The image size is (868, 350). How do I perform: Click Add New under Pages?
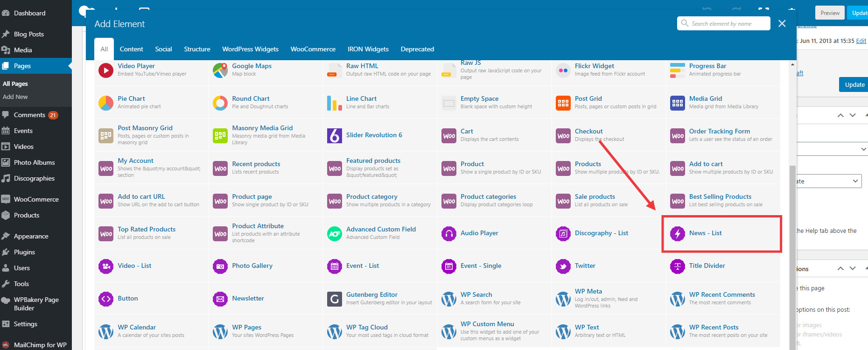[x=15, y=97]
